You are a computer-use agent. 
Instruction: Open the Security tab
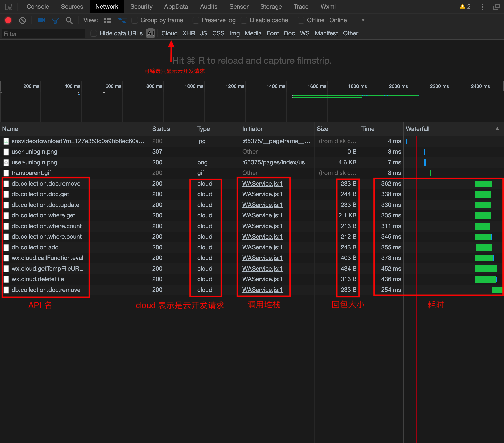click(141, 7)
